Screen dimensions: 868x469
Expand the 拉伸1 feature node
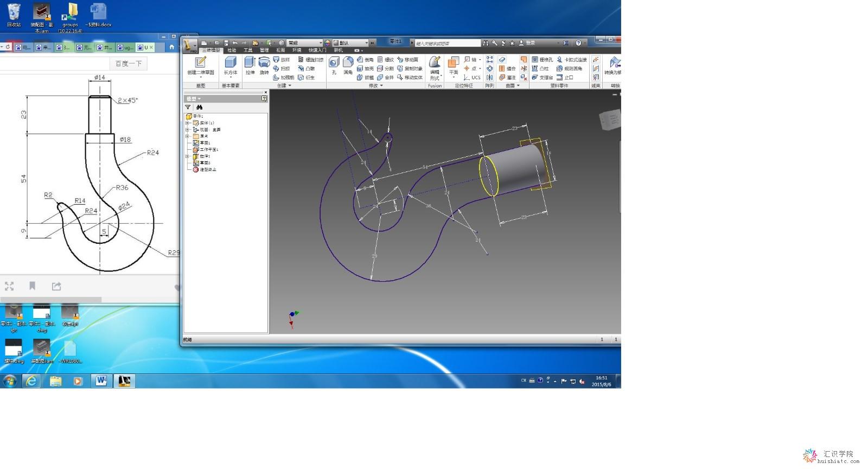point(187,156)
